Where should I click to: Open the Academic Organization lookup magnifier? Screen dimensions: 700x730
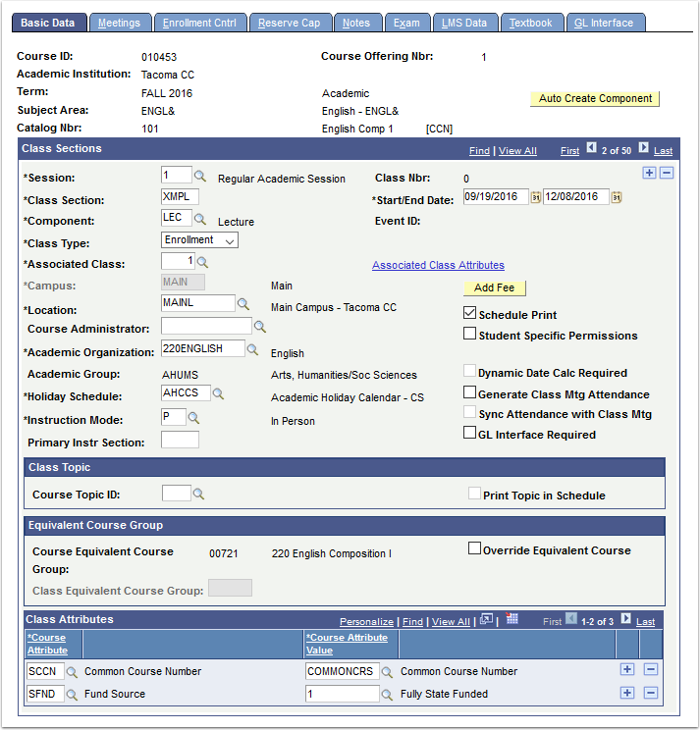pyautogui.click(x=252, y=349)
